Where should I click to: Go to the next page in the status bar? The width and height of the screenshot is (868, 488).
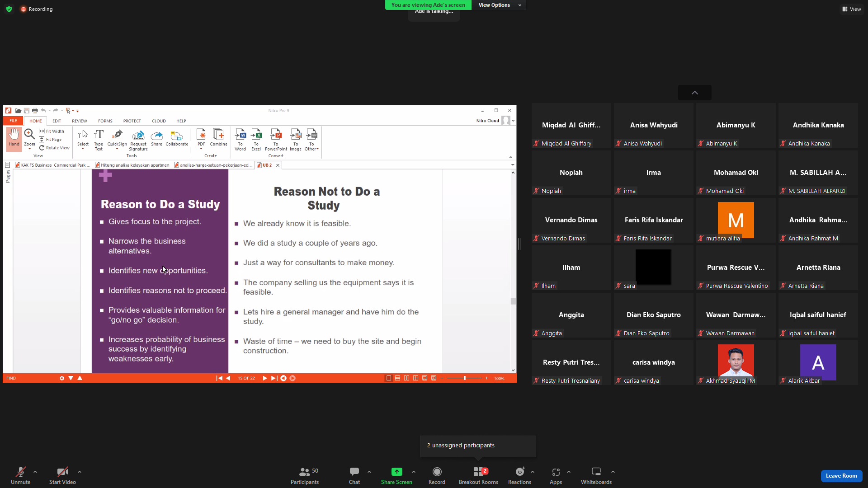(265, 378)
